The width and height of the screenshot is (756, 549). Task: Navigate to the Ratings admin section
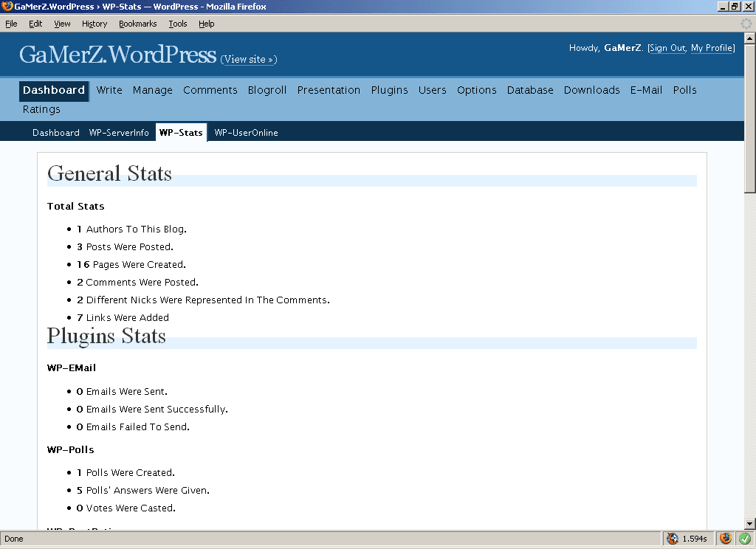click(41, 109)
